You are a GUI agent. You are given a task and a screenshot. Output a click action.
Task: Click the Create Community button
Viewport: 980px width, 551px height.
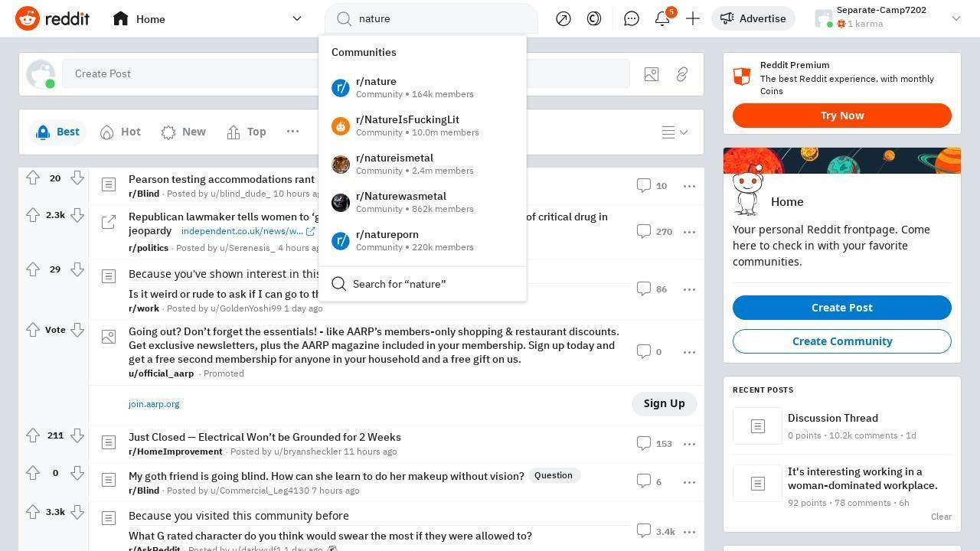841,341
